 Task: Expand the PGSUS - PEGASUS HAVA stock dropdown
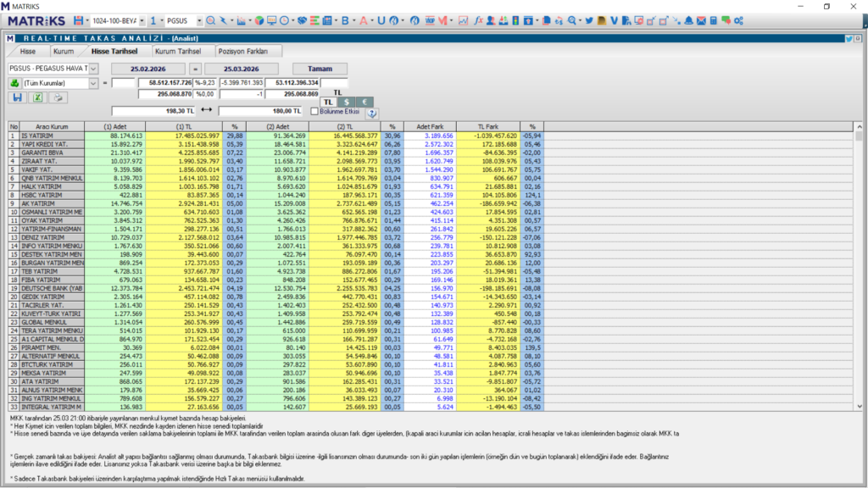[92, 69]
